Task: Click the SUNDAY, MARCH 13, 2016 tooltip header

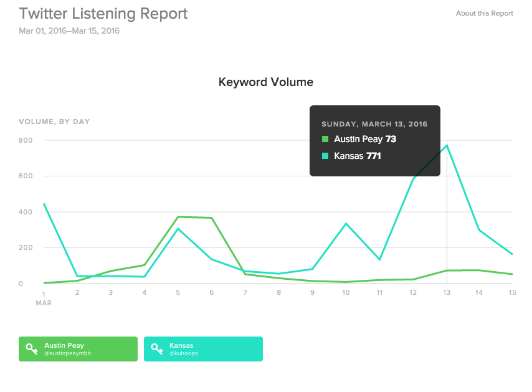Action: [x=374, y=124]
